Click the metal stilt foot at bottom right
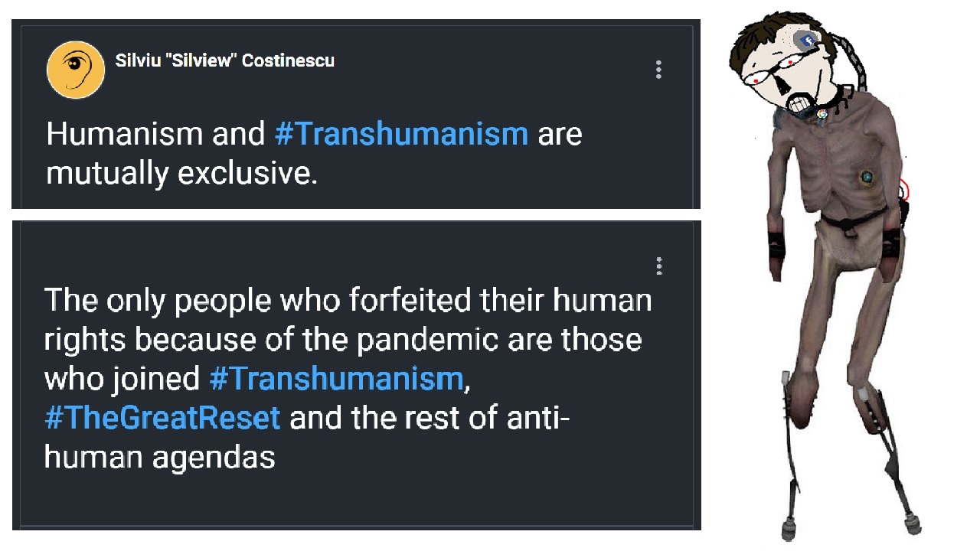The height and width of the screenshot is (551, 980). (x=911, y=525)
